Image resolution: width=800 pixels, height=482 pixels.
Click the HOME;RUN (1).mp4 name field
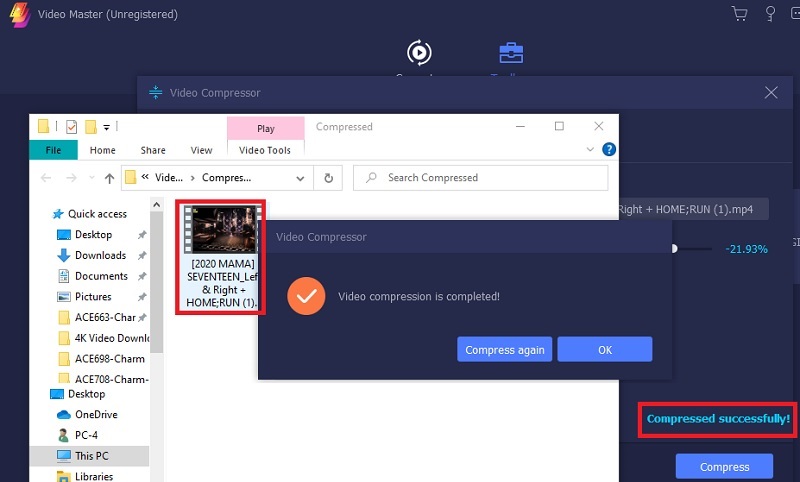pos(694,209)
